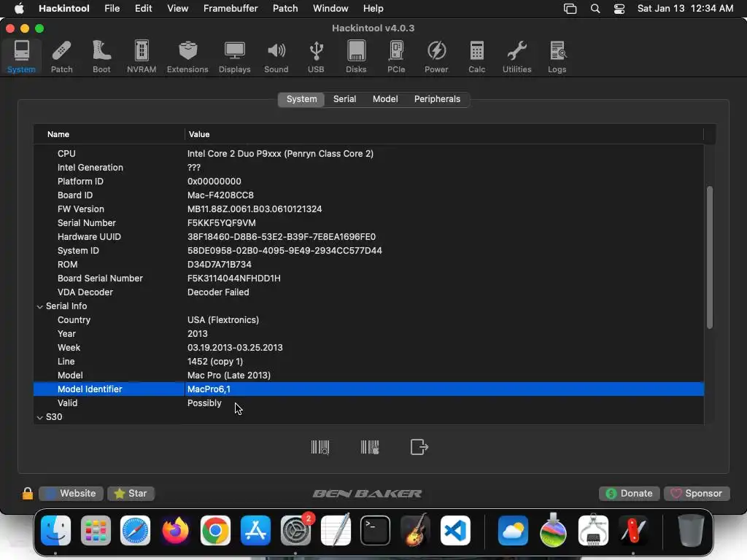Open the Disks toolbar section
Screen dimensions: 747x560
(x=356, y=57)
